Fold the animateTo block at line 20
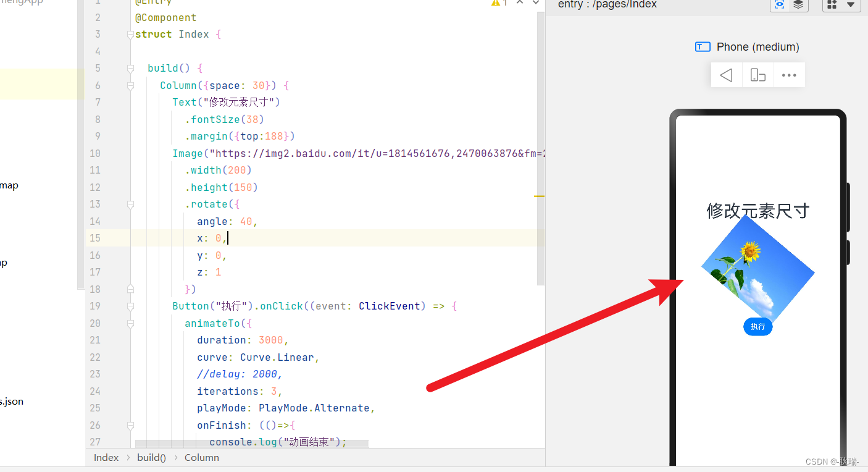This screenshot has height=472, width=868. 130,323
